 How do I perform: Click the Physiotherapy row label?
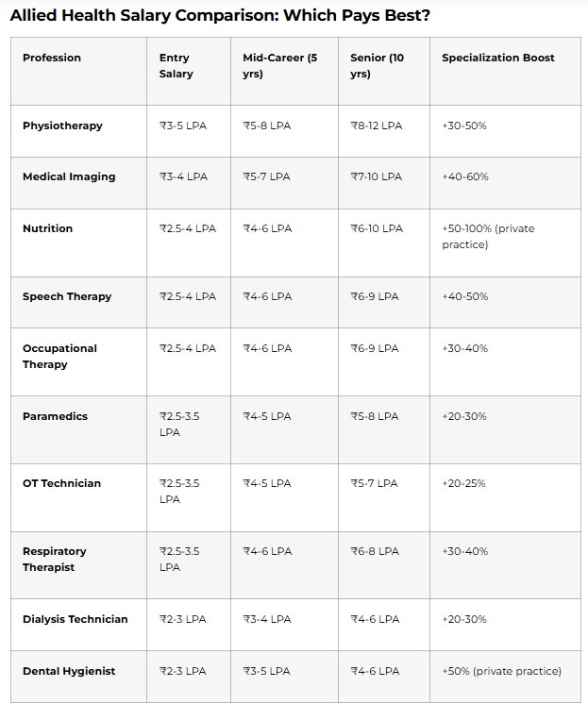click(x=62, y=126)
